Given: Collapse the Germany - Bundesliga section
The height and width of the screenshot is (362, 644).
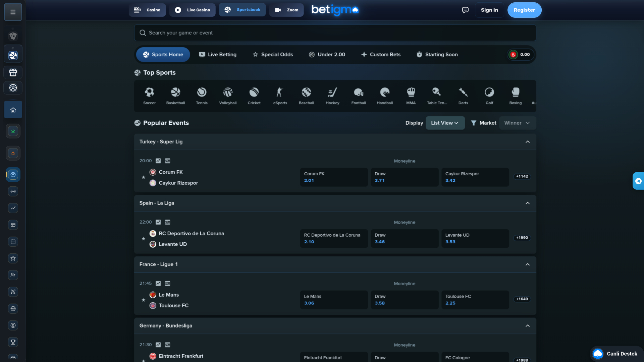Looking at the screenshot, I should point(528,326).
